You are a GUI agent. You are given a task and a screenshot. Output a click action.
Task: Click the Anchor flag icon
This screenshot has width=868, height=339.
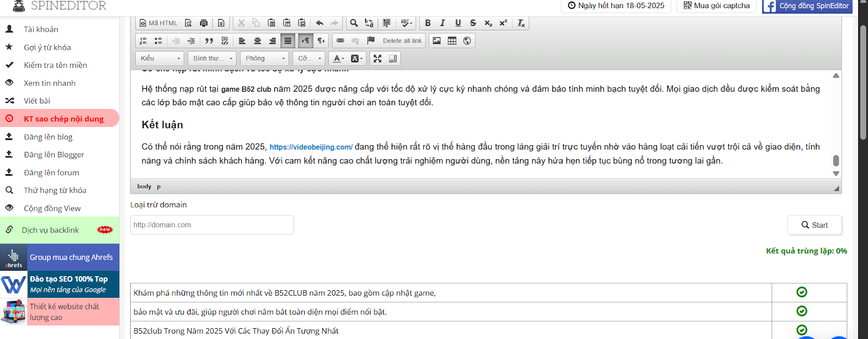point(371,41)
